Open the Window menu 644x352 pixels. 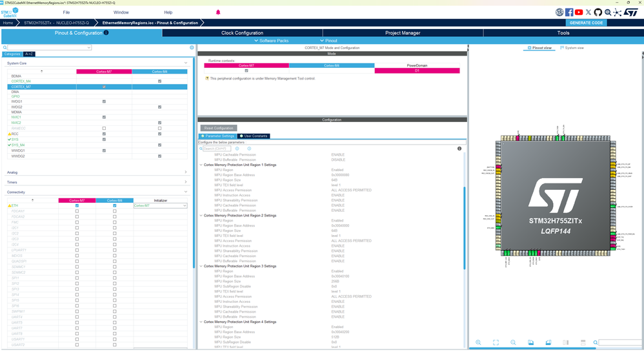coord(121,12)
